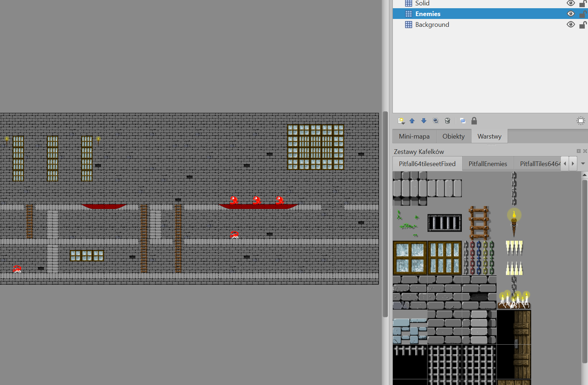Image resolution: width=588 pixels, height=385 pixels.
Task: Switch to the Mini-mapa tab
Action: tap(414, 136)
